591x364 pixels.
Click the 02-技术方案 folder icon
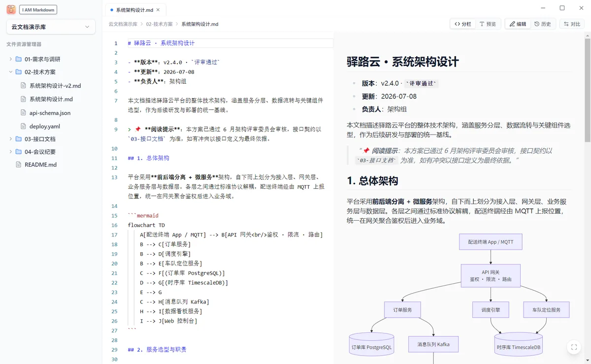(19, 72)
